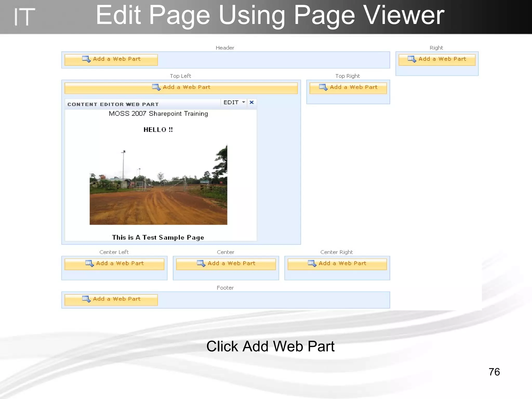
Task: Click the Top Left zone label
Action: [181, 76]
